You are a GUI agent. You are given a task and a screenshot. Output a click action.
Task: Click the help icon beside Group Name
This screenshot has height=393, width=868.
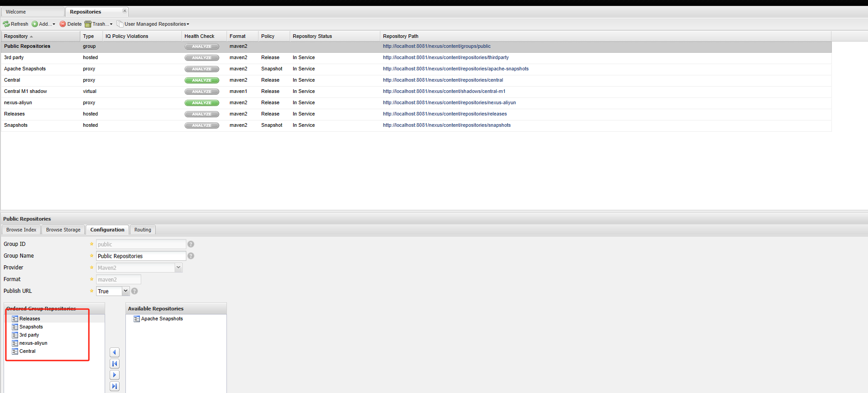coord(191,256)
